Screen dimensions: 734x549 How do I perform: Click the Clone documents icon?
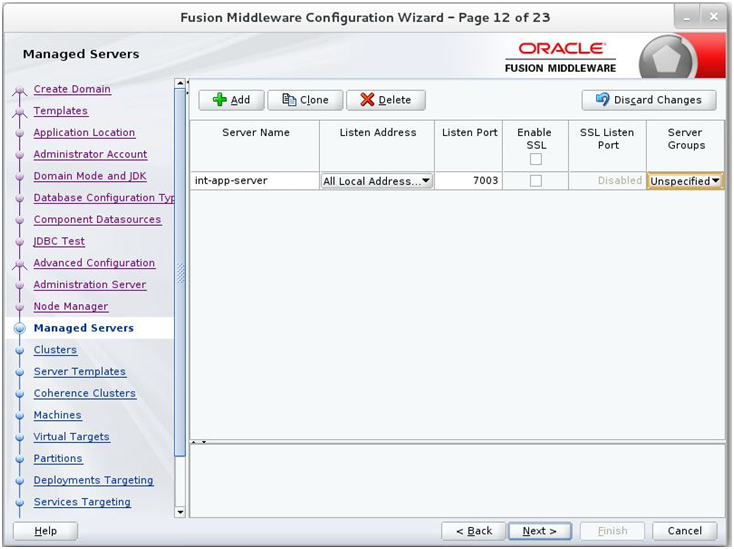(289, 100)
